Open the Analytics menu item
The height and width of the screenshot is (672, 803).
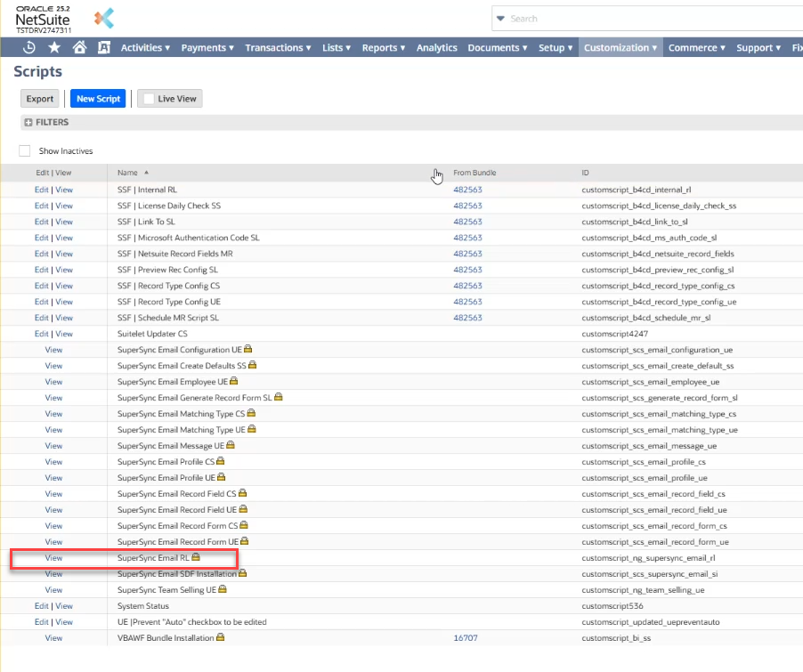(x=436, y=48)
